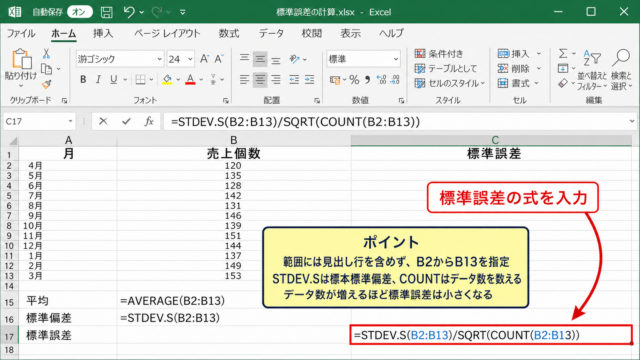Toggle Italic formatting
Screen dimensions: 640x360
click(98, 80)
